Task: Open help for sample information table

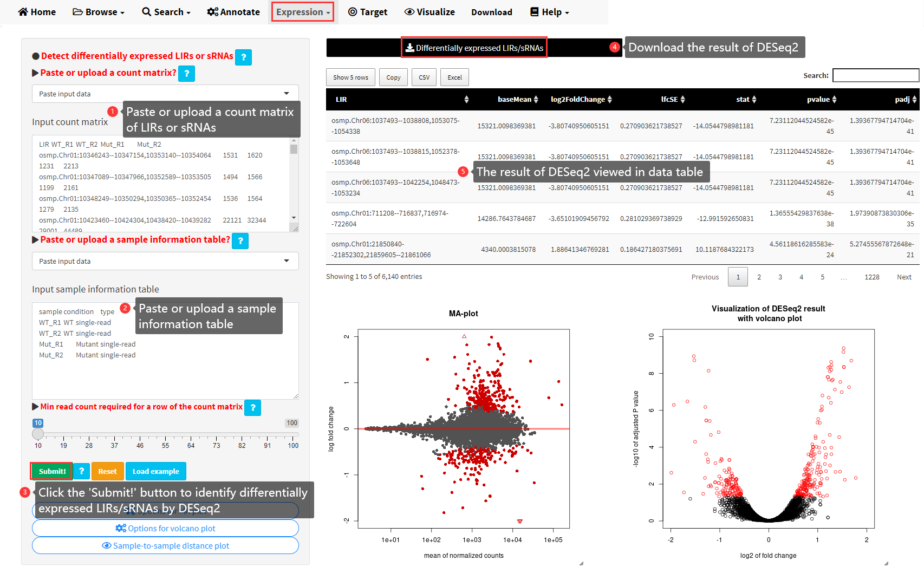Action: click(240, 240)
